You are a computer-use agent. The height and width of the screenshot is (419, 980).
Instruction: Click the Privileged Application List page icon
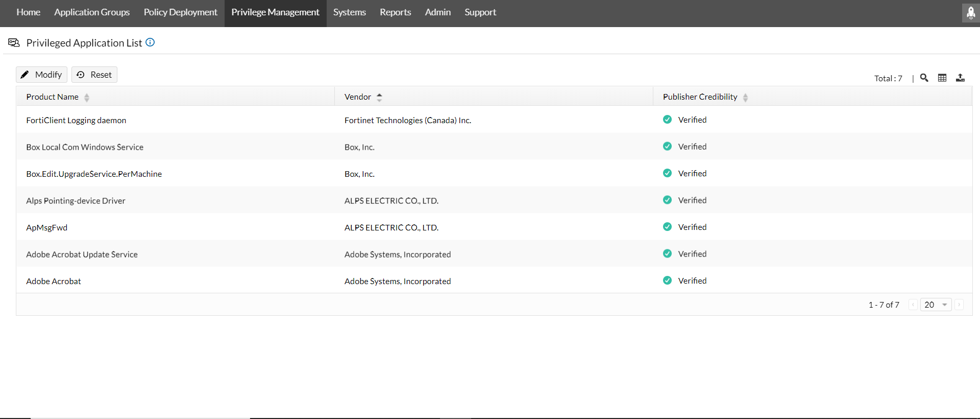point(14,42)
